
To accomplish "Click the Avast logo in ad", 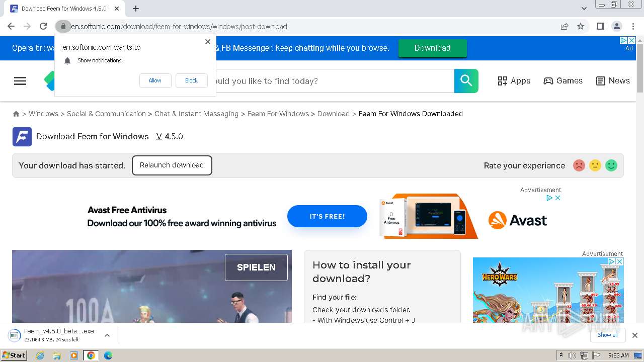I will click(x=518, y=220).
